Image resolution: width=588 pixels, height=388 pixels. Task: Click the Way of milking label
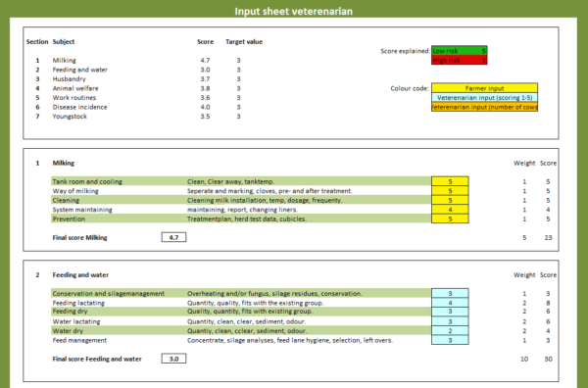click(x=75, y=191)
